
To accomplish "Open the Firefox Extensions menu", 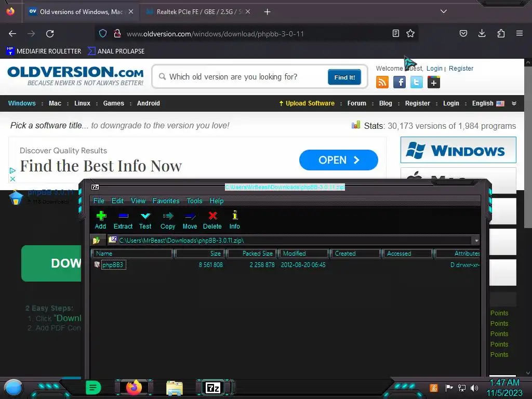I will coord(501,33).
